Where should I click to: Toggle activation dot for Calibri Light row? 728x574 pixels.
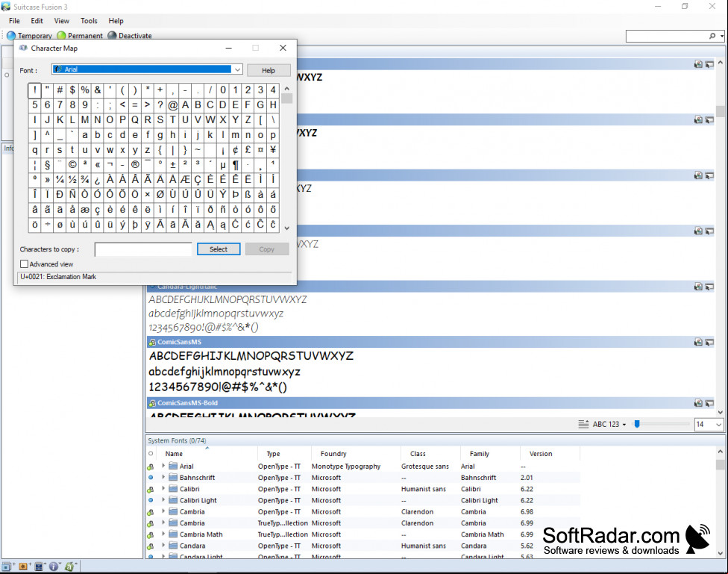151,500
